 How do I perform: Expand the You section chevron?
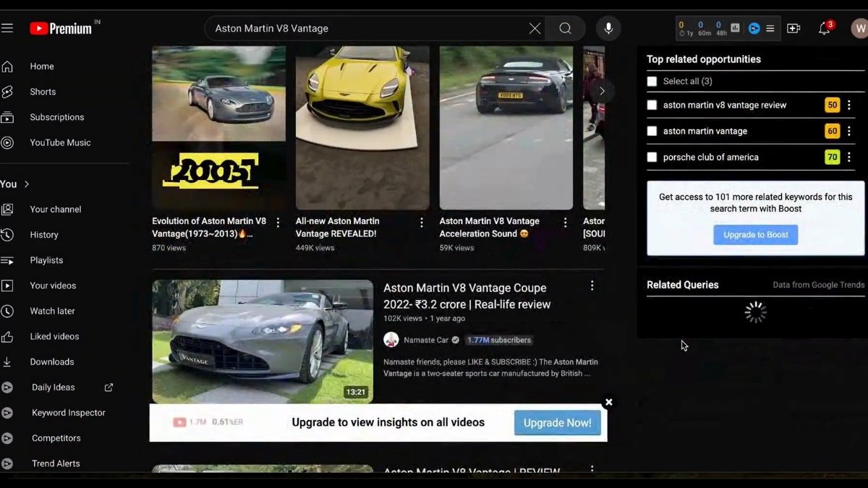point(27,184)
